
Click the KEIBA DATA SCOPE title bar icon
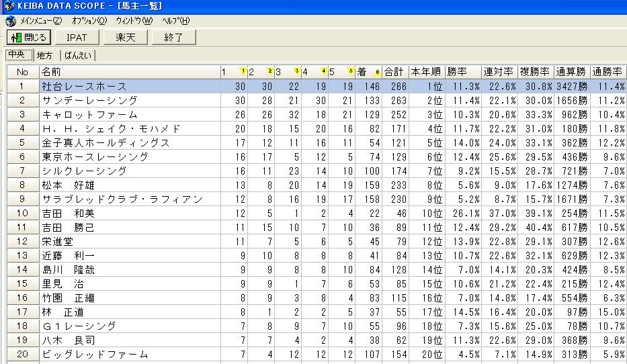(9, 5)
